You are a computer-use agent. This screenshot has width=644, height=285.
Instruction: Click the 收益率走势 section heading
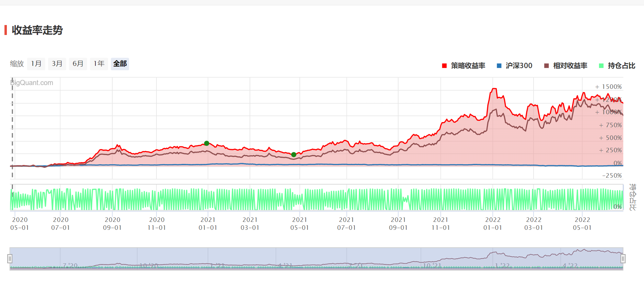pos(37,30)
